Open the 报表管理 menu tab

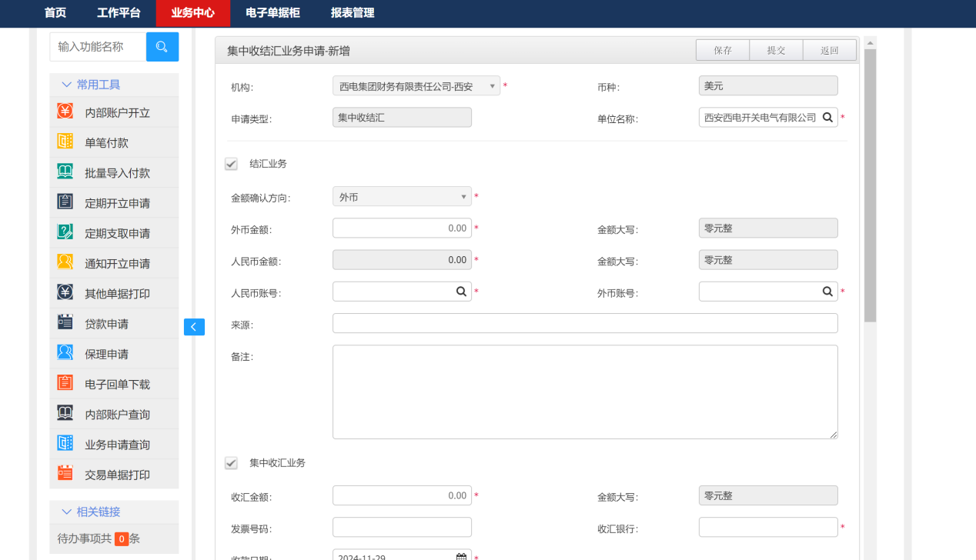tap(353, 13)
